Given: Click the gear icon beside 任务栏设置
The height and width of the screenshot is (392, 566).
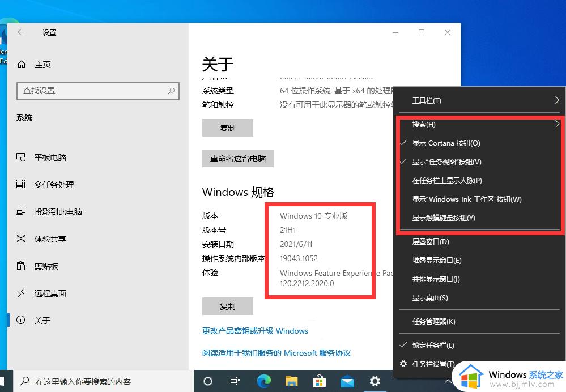Looking at the screenshot, I should 403,364.
